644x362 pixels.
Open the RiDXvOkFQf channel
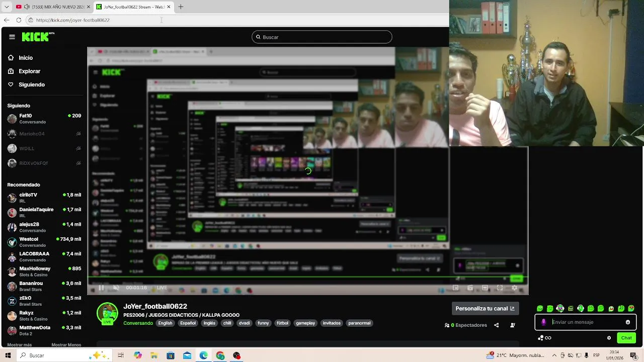tap(44, 163)
